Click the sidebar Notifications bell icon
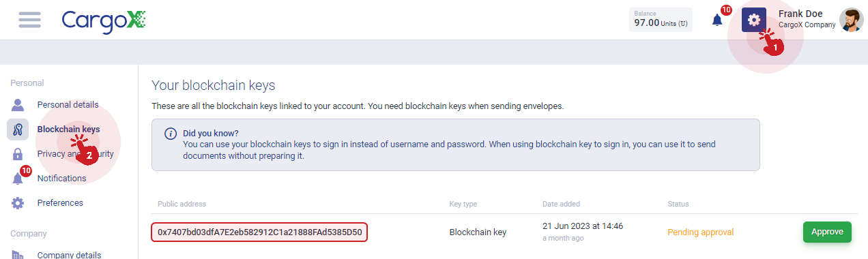Screen dimensions: 868x259 (18, 179)
